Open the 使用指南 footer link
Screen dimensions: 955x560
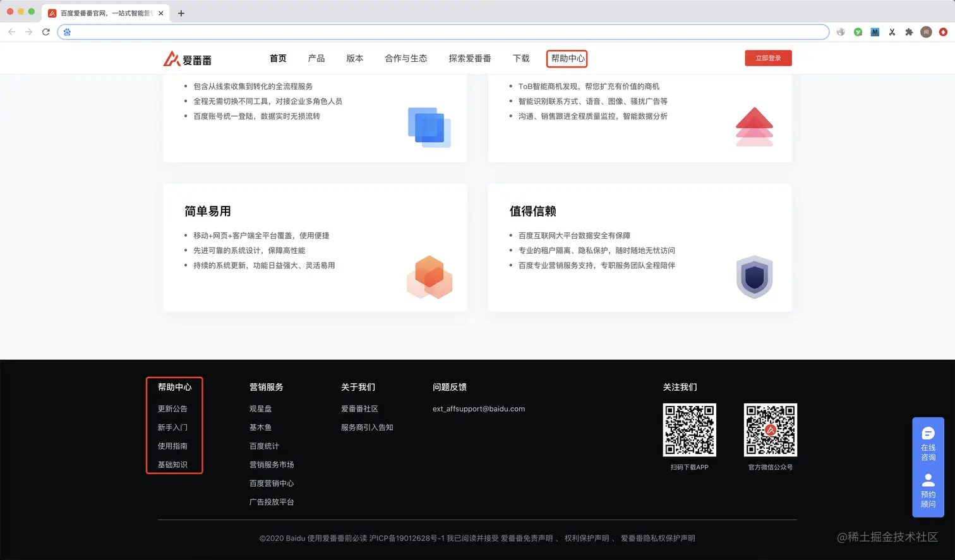172,446
